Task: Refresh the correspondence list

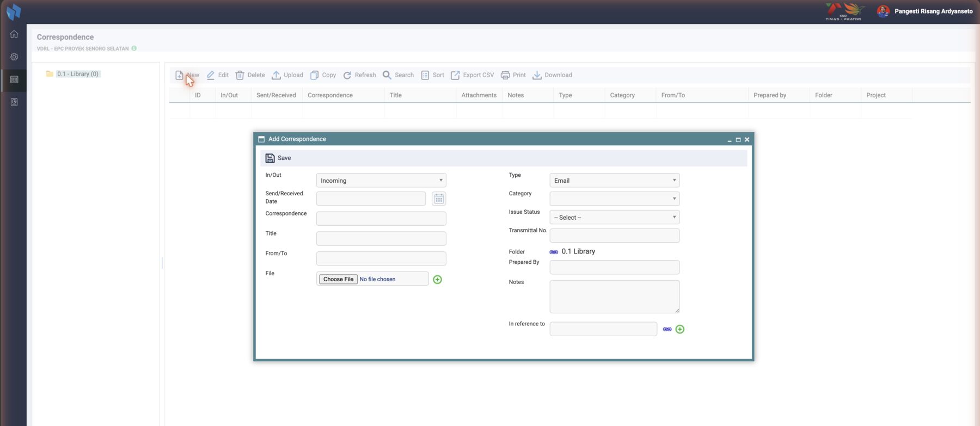Action: [x=359, y=75]
